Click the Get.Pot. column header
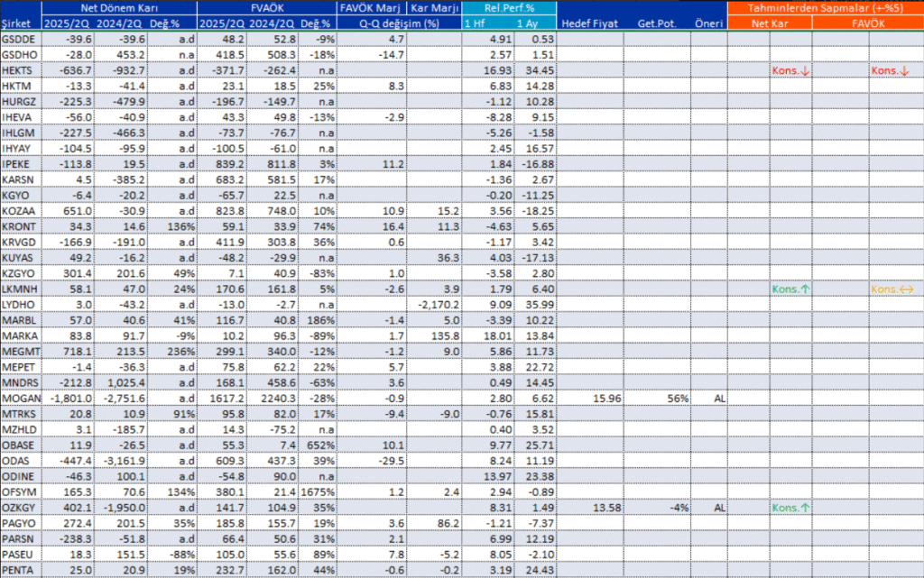This screenshot has width=924, height=578. pyautogui.click(x=659, y=23)
